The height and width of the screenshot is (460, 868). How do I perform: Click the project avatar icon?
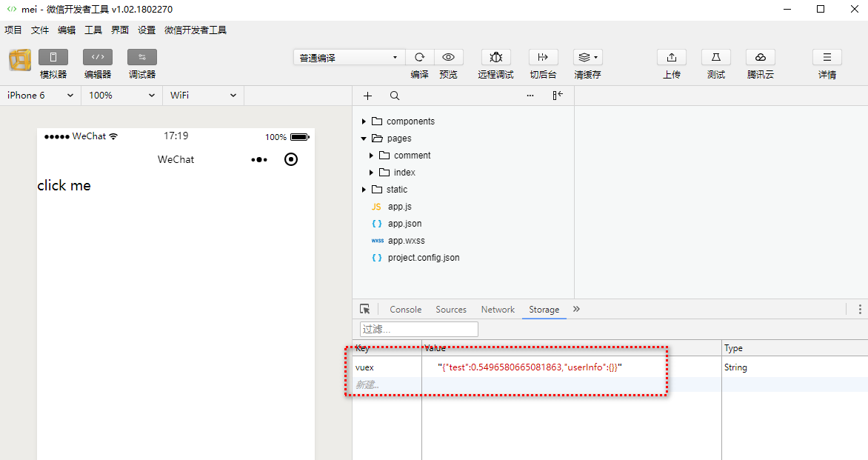point(20,60)
